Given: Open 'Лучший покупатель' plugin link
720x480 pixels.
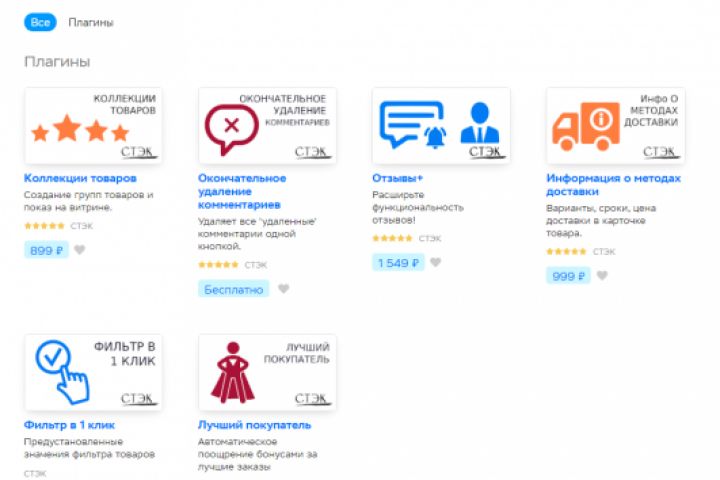Looking at the screenshot, I should [x=243, y=424].
